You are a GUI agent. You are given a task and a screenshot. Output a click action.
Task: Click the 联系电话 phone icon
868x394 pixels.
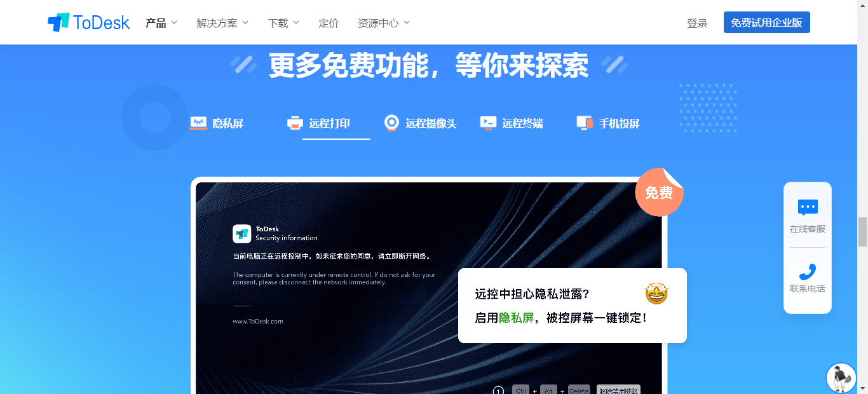808,271
